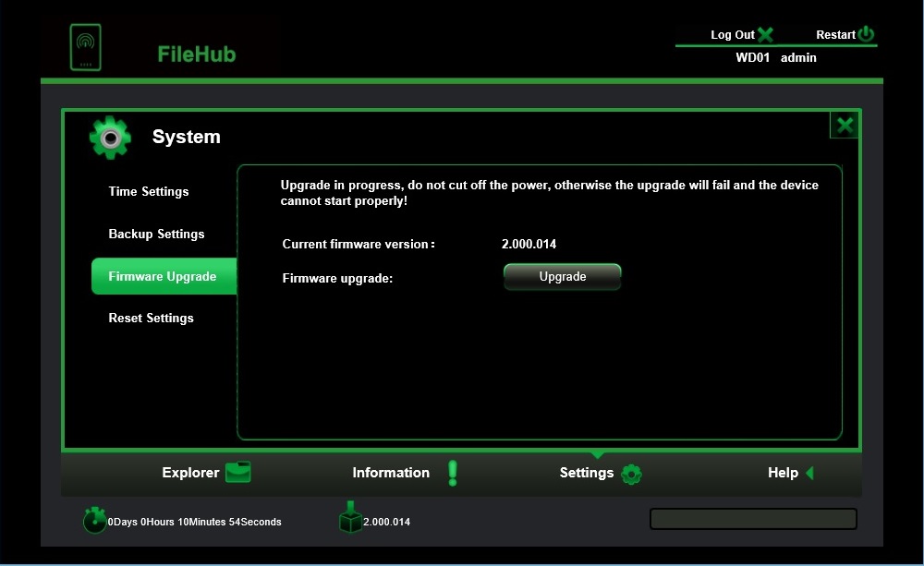Start the firmware Upgrade button

pos(562,277)
